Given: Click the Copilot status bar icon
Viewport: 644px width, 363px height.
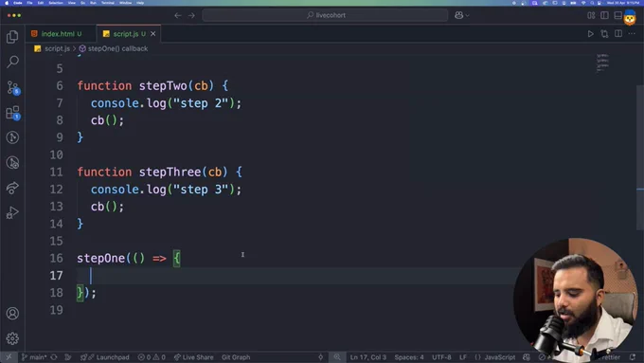Looking at the screenshot, I should click(527, 356).
